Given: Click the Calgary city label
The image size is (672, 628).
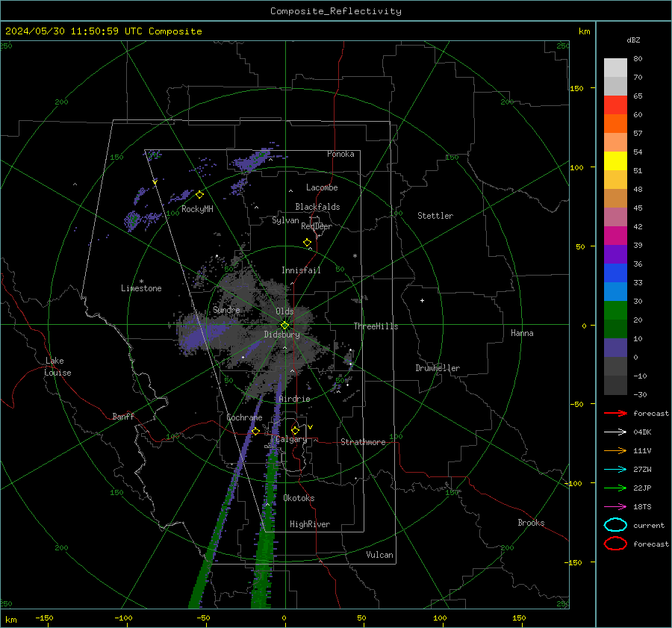Looking at the screenshot, I should (x=291, y=439).
